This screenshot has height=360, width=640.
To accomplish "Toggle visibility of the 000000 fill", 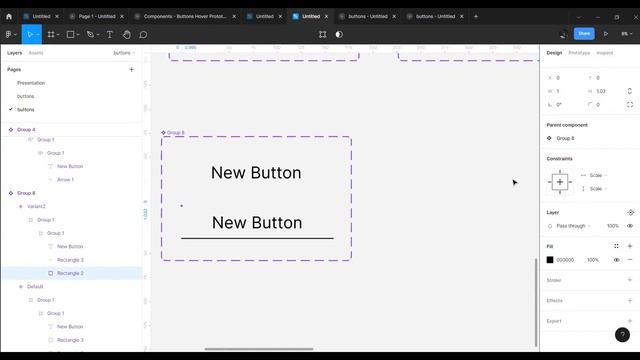I will click(616, 260).
